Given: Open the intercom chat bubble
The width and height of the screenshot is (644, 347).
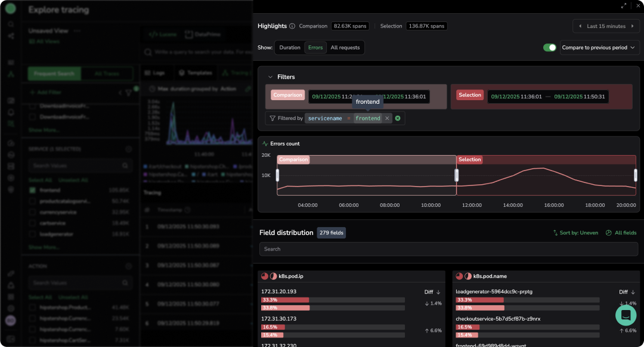Looking at the screenshot, I should [x=626, y=315].
